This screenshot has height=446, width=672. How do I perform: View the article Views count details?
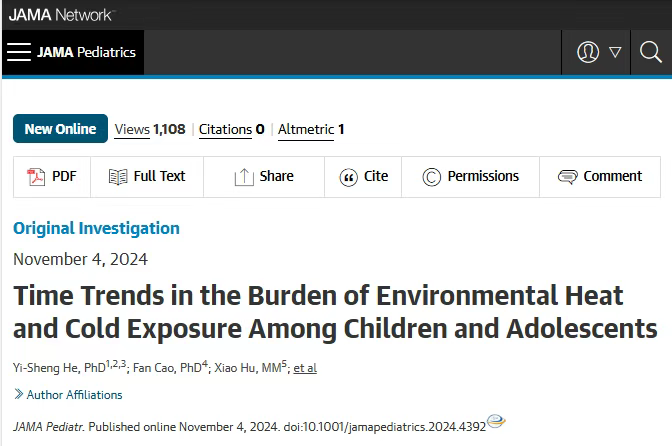coord(150,129)
